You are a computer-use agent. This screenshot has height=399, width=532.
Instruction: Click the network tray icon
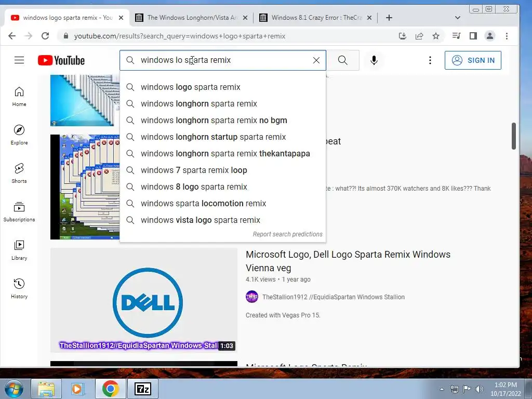click(454, 389)
